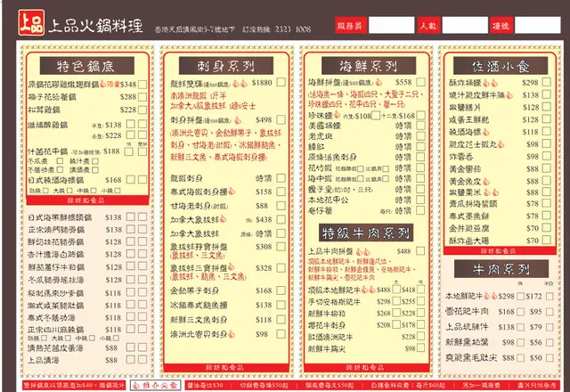Click the 檯號 input field

click(x=538, y=27)
